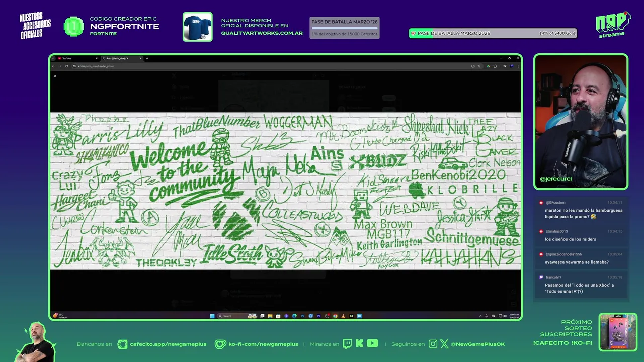
Task: Select the Asha X profile browser tab
Action: coord(122,58)
